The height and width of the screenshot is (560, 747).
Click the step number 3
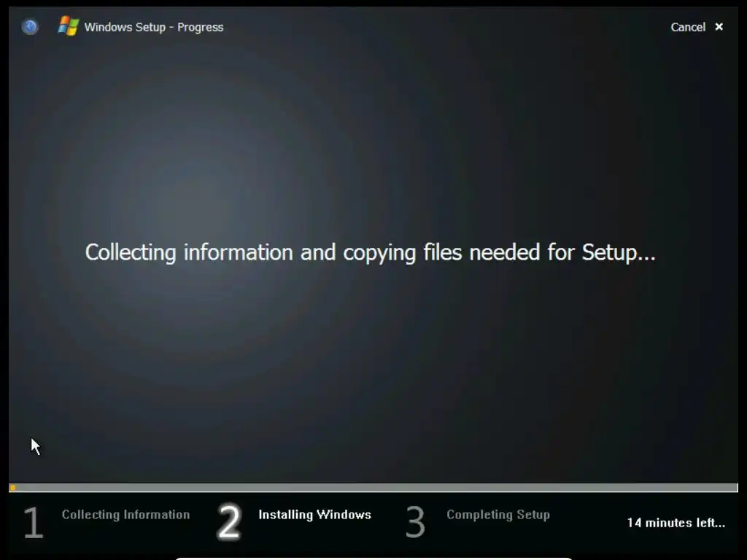click(x=415, y=522)
